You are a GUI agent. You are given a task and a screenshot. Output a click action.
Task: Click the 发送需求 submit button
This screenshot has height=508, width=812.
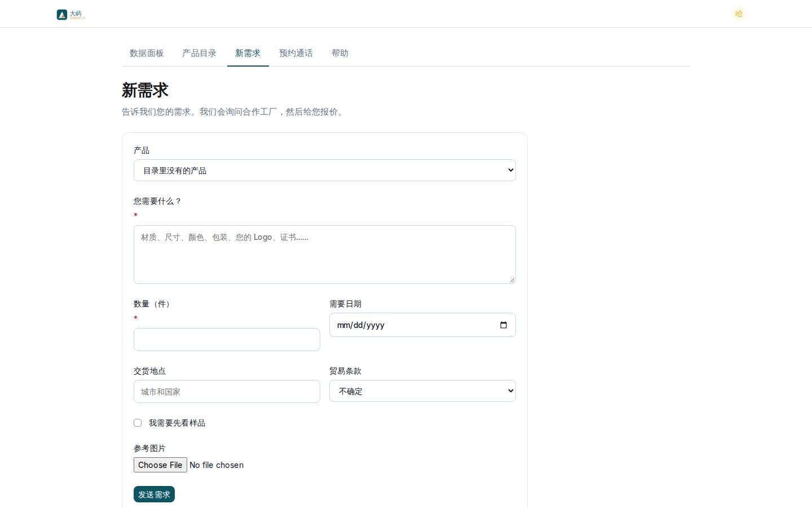click(154, 494)
